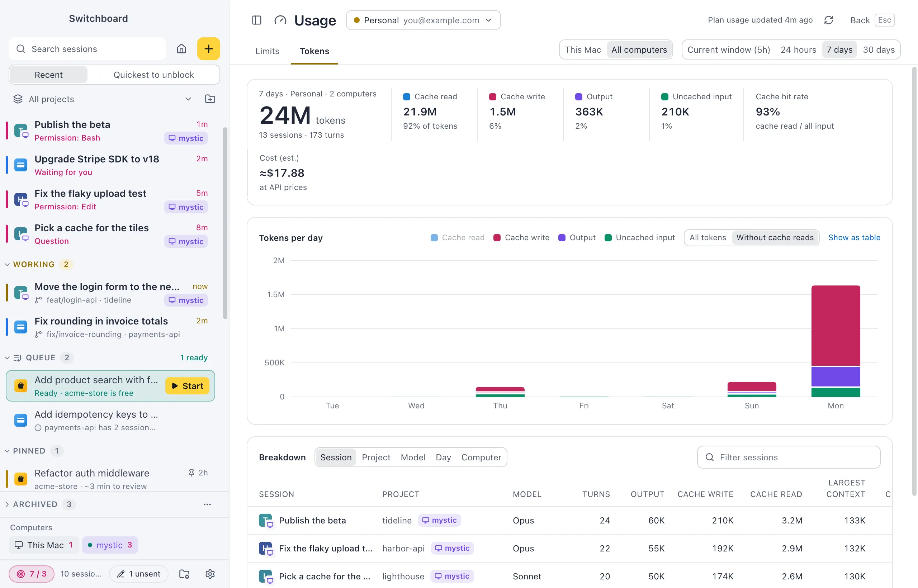Break down by Project
The height and width of the screenshot is (588, 918).
coord(376,457)
